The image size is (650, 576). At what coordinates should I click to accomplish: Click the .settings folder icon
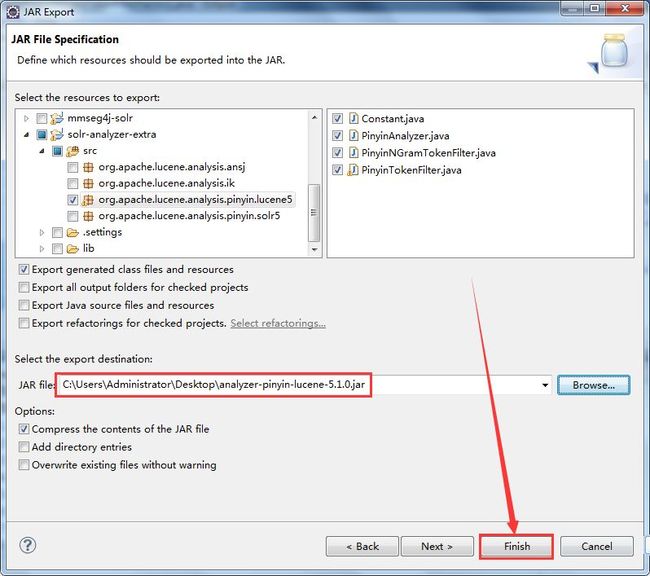(73, 233)
